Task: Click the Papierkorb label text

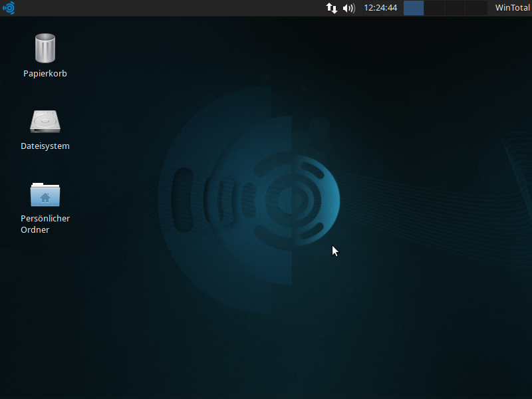Action: coord(45,74)
